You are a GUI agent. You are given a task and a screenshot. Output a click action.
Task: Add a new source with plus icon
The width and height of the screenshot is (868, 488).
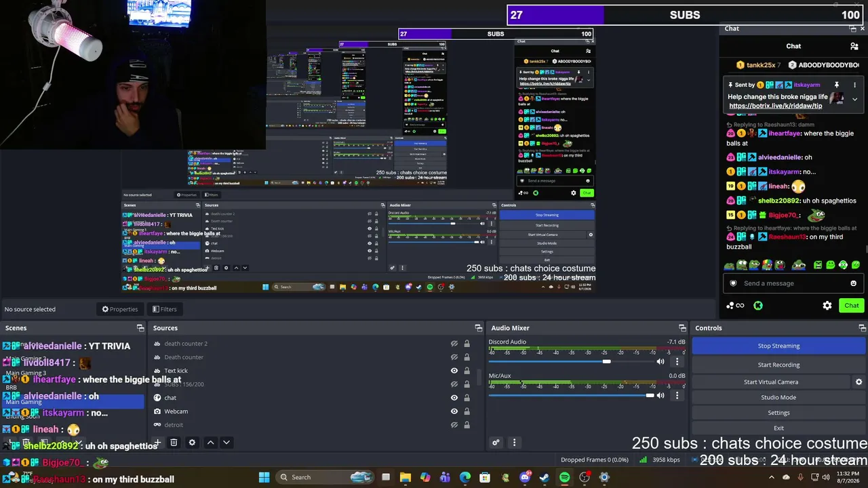pos(157,443)
